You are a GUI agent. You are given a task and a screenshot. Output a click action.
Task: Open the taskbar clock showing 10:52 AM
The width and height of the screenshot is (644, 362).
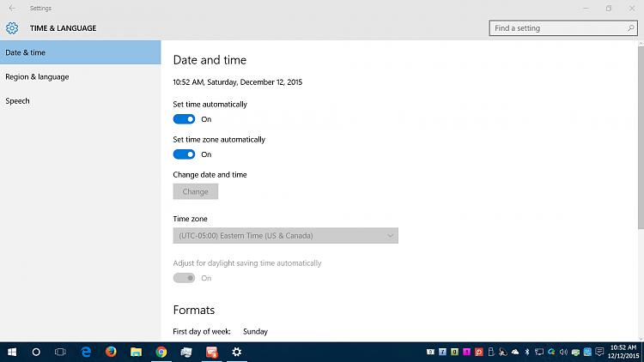[x=623, y=352]
